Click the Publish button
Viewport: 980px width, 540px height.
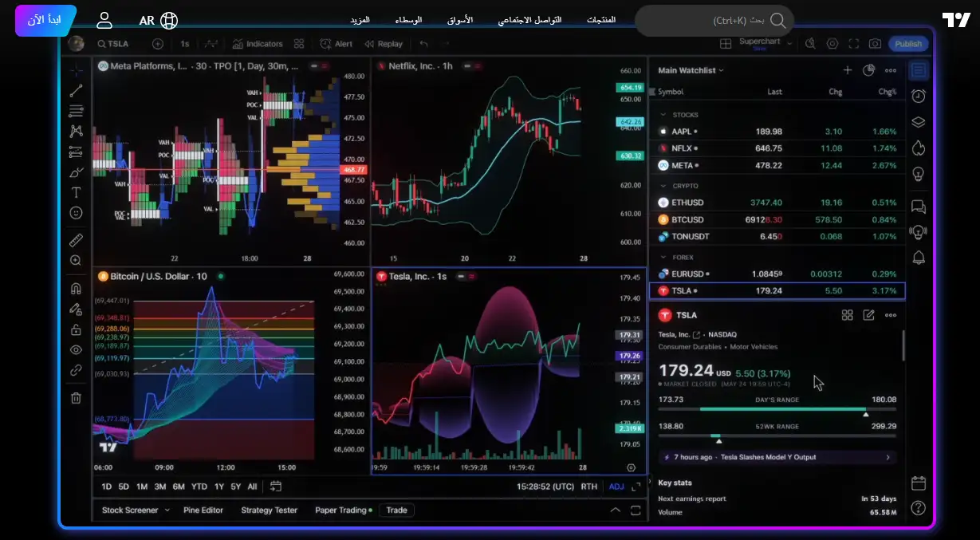pos(908,44)
